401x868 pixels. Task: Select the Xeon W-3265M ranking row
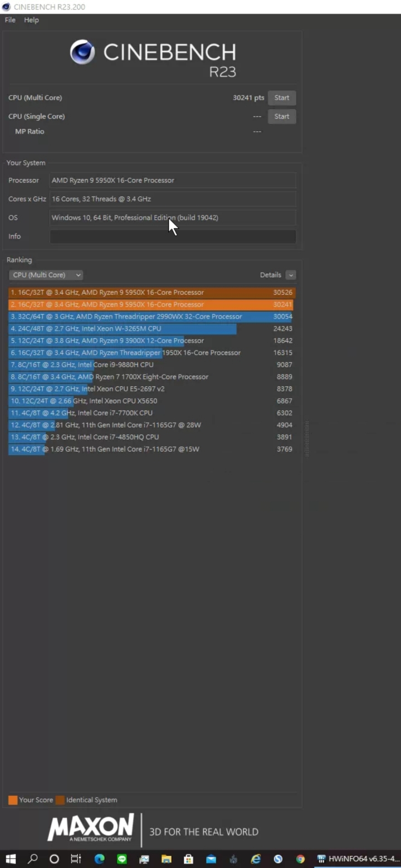[x=152, y=329]
